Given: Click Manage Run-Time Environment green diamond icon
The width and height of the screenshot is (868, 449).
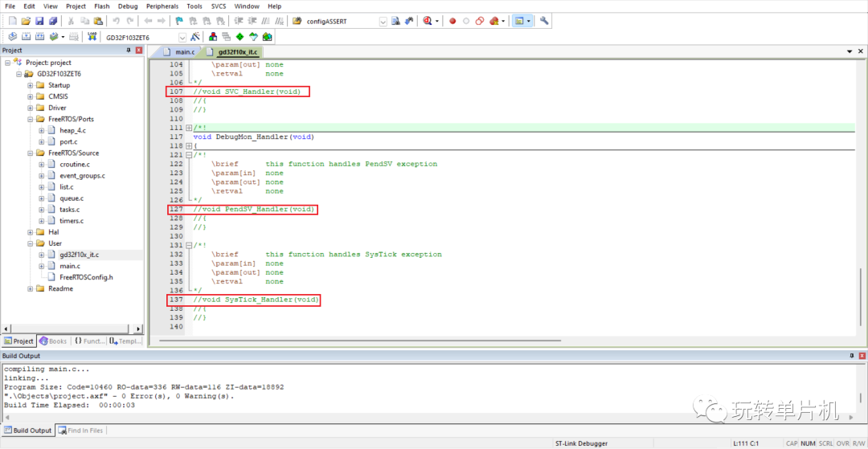Looking at the screenshot, I should [x=240, y=37].
